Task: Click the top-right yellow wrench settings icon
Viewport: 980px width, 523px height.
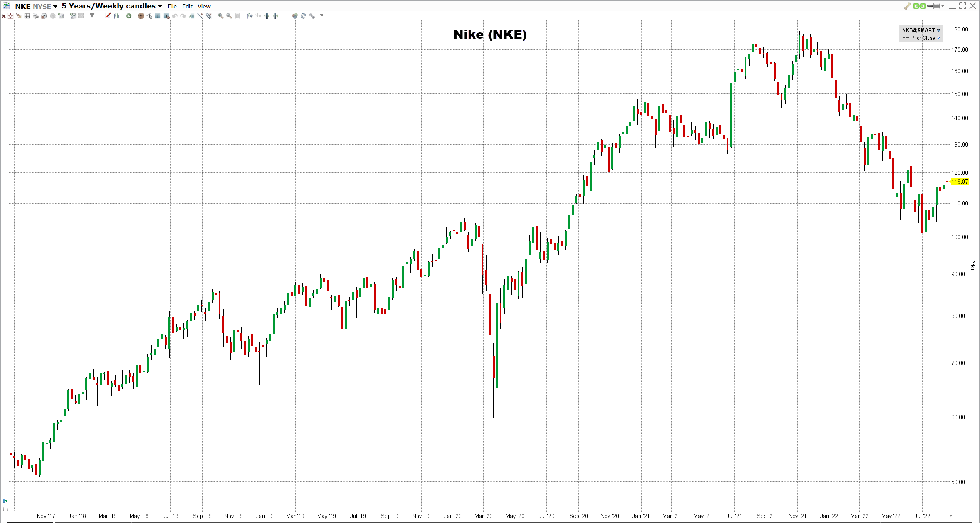Action: click(907, 6)
